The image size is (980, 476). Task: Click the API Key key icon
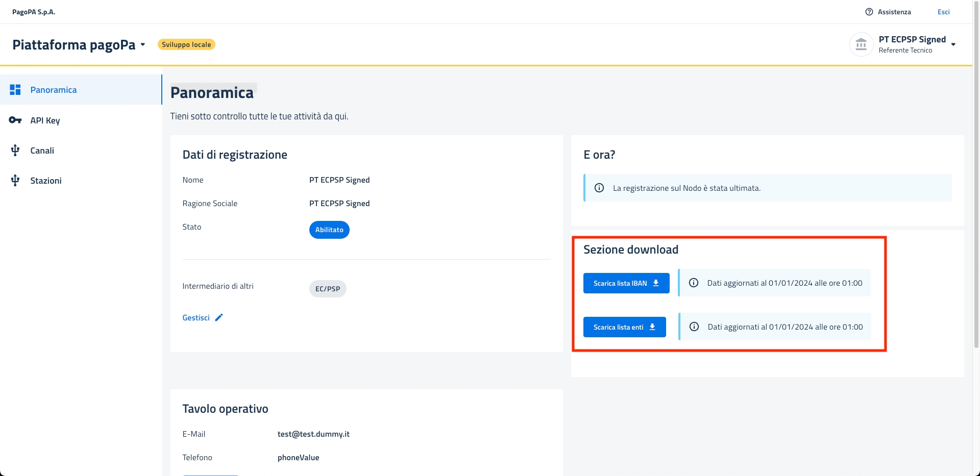15,120
